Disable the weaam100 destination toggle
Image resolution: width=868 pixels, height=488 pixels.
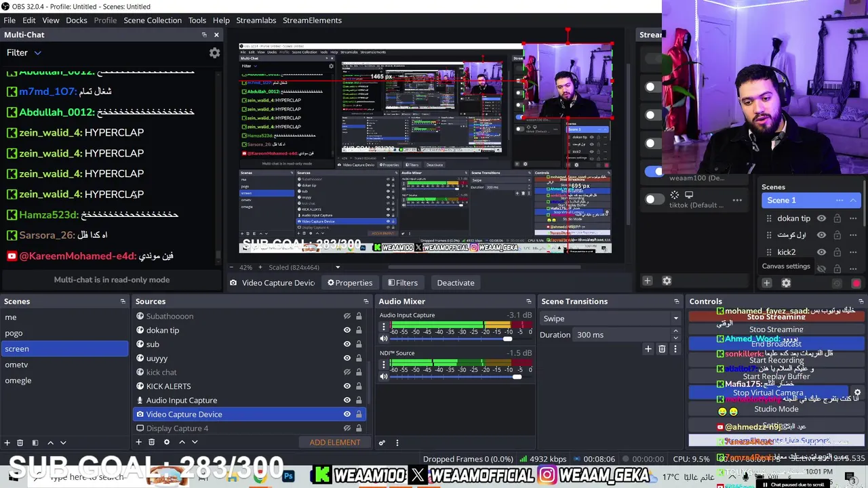[x=653, y=171]
